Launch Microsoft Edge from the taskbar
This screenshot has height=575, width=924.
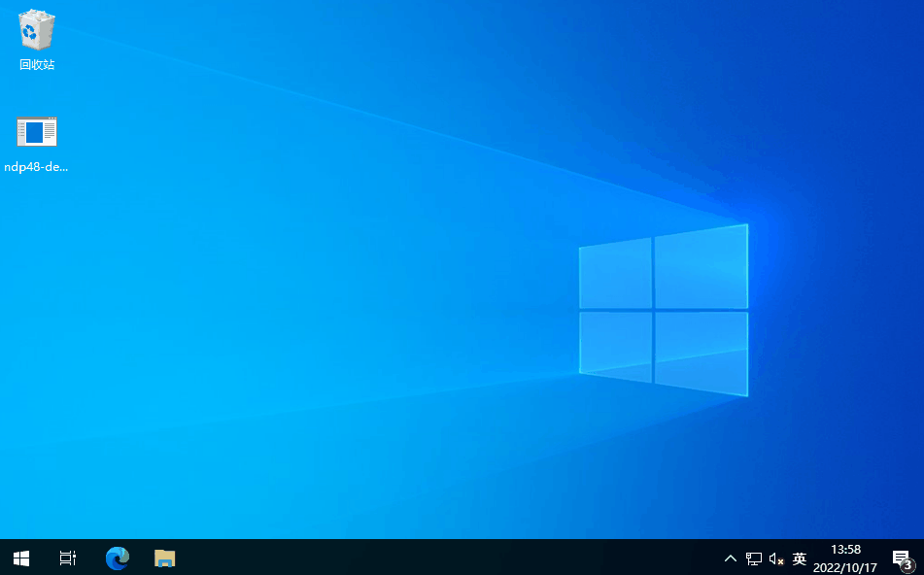click(x=118, y=558)
